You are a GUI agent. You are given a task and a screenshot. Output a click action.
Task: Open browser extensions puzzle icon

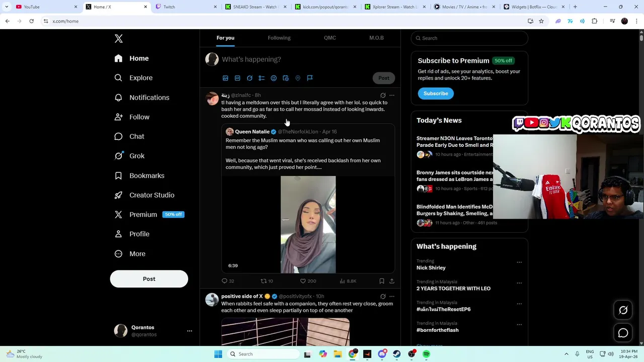(x=595, y=21)
